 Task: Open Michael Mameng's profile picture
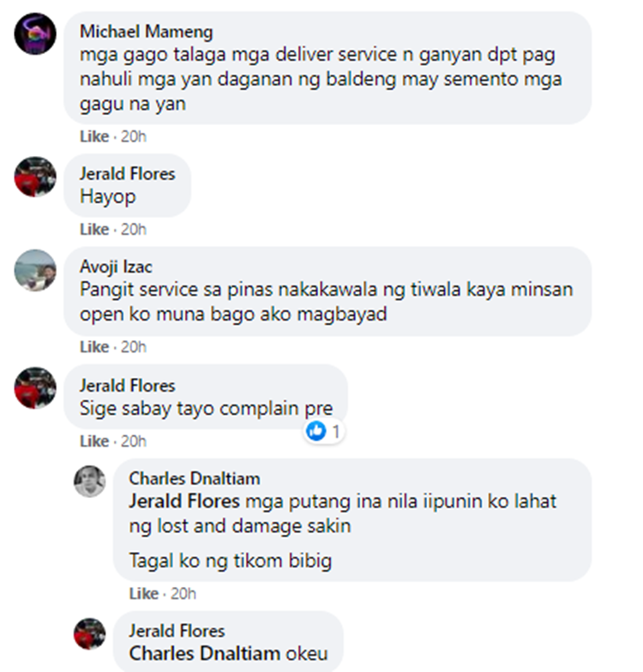35,34
